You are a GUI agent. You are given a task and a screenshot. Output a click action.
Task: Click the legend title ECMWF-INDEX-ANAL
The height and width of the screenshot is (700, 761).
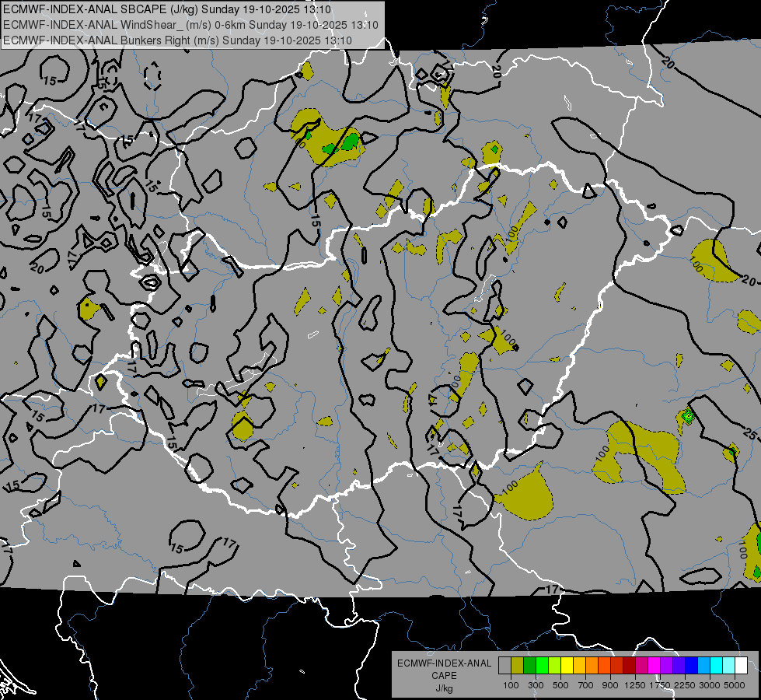pyautogui.click(x=444, y=663)
